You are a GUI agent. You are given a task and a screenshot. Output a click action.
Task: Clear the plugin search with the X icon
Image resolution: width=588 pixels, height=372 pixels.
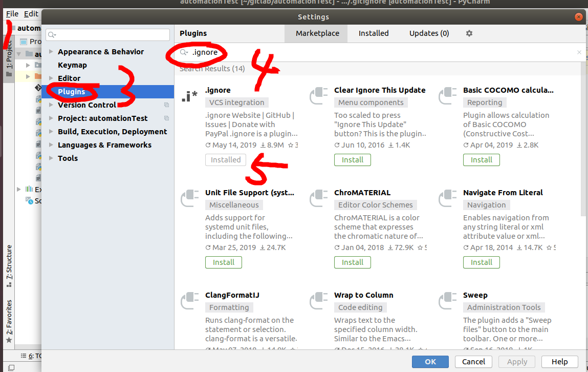click(579, 53)
